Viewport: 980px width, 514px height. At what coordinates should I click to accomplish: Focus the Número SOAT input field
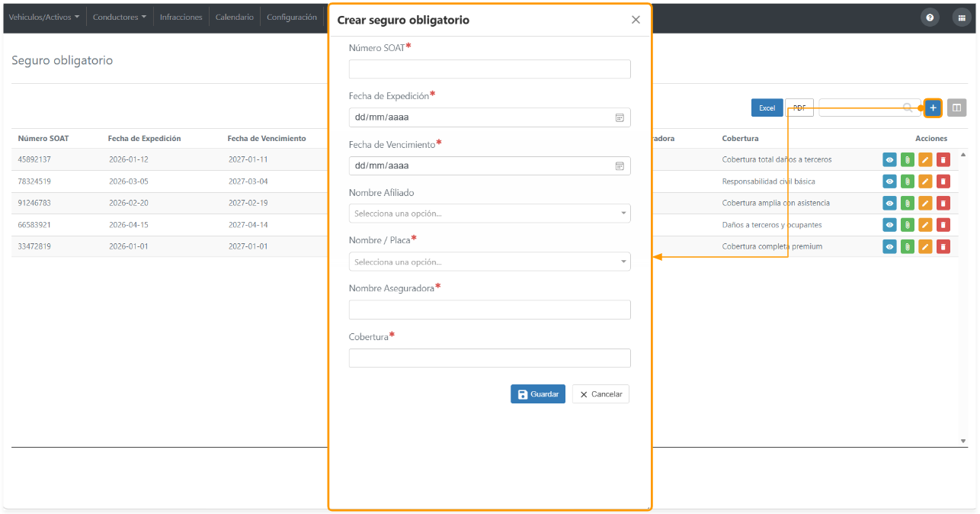[490, 69]
